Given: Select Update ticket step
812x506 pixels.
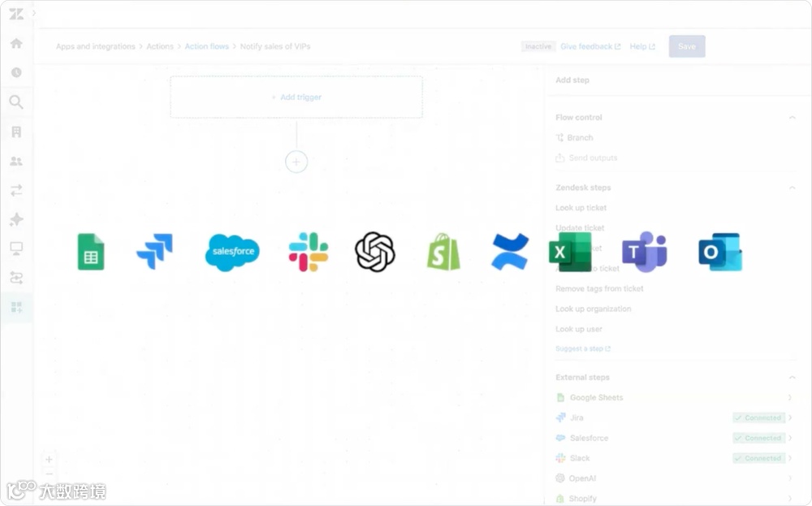Looking at the screenshot, I should tap(580, 228).
